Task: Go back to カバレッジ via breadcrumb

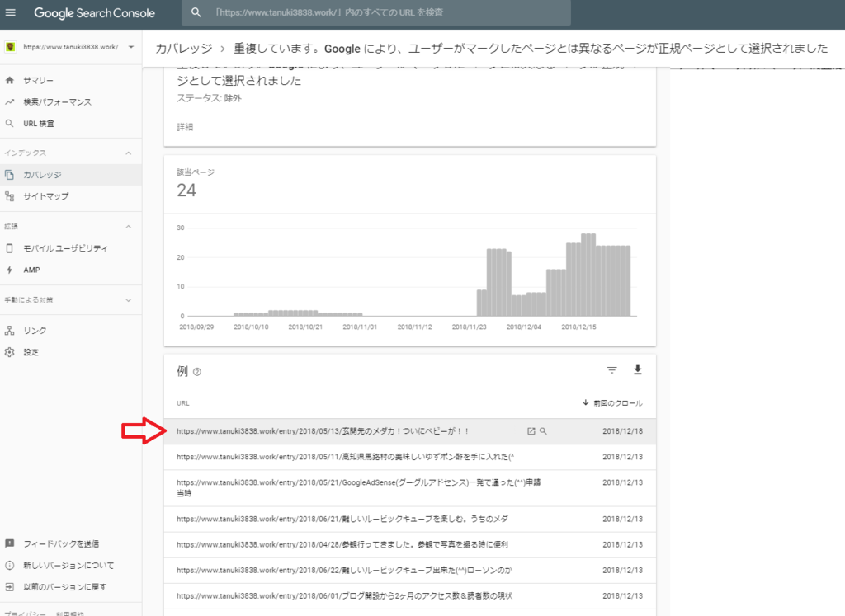Action: tap(184, 49)
